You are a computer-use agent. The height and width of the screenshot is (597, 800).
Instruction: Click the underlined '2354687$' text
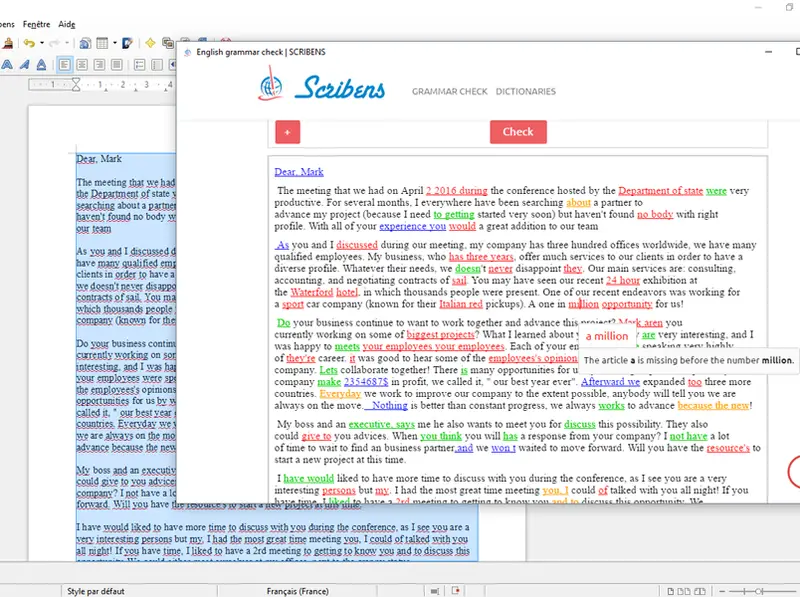pos(366,382)
